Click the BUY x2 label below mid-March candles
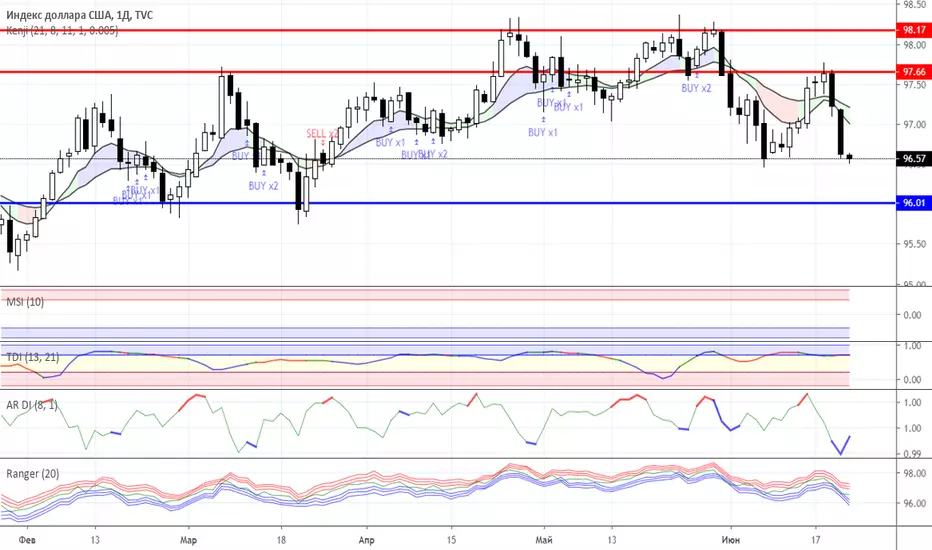This screenshot has width=932, height=550. coord(263,186)
